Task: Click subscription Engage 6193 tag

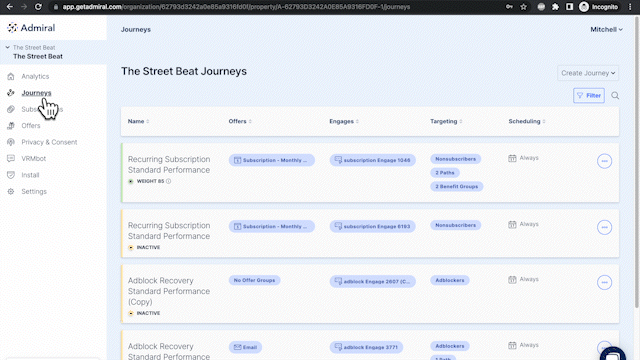Action: pos(373,226)
